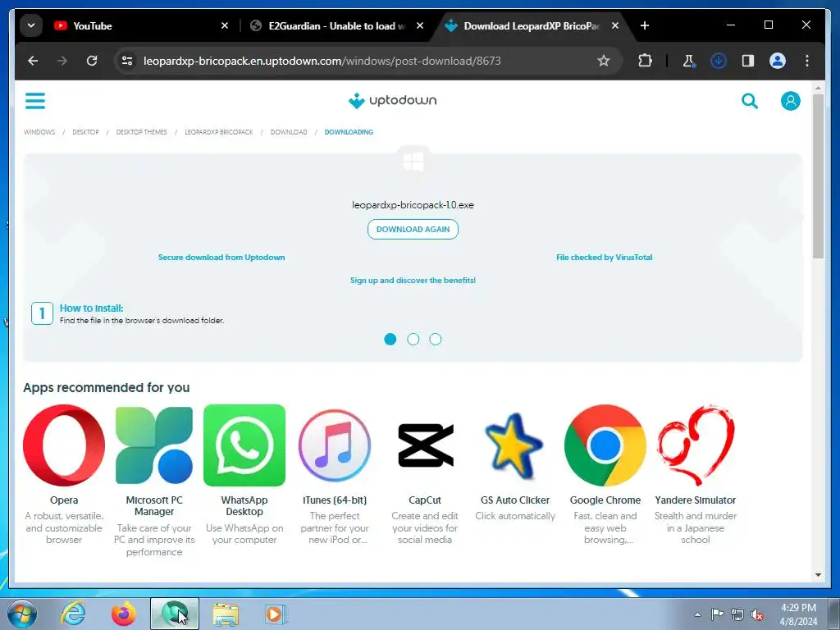Image resolution: width=840 pixels, height=630 pixels.
Task: Click the leopardxp-bricopack-1.0.exe filename
Action: pyautogui.click(x=413, y=204)
